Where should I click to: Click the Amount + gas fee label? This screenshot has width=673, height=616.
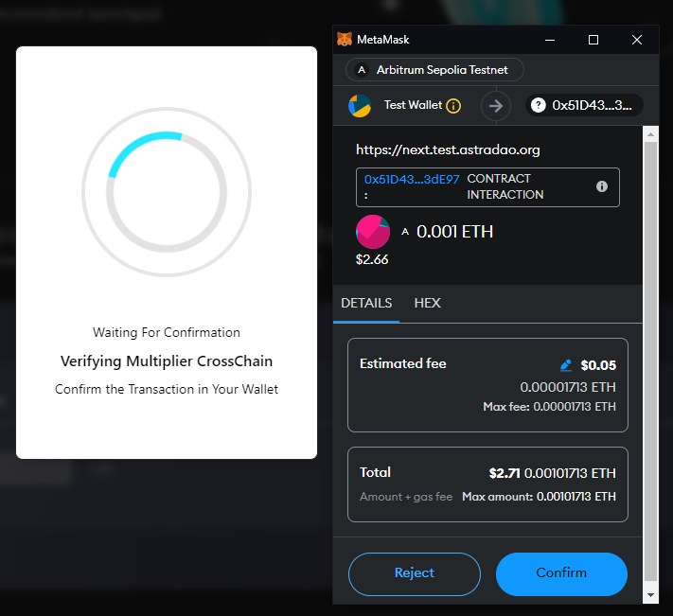pos(406,497)
